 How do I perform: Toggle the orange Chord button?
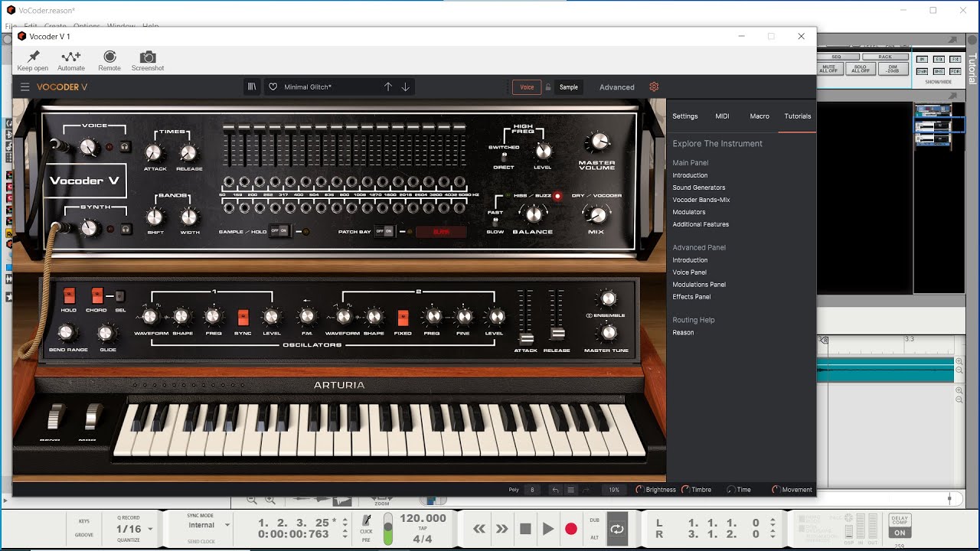coord(96,296)
